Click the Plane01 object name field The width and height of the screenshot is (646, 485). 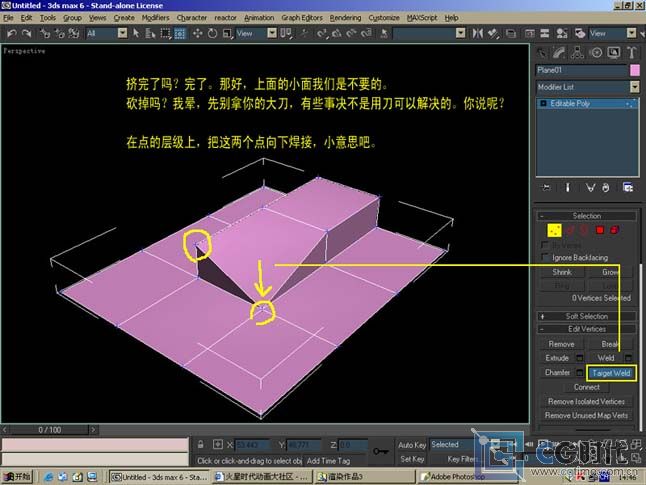(581, 70)
